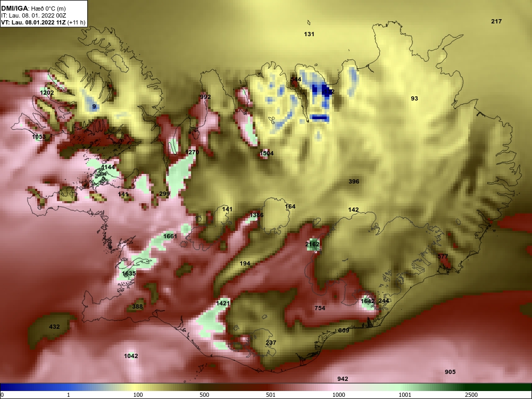The height and width of the screenshot is (399, 532).
Task: Click the 754 height value on the map
Action: tap(320, 308)
